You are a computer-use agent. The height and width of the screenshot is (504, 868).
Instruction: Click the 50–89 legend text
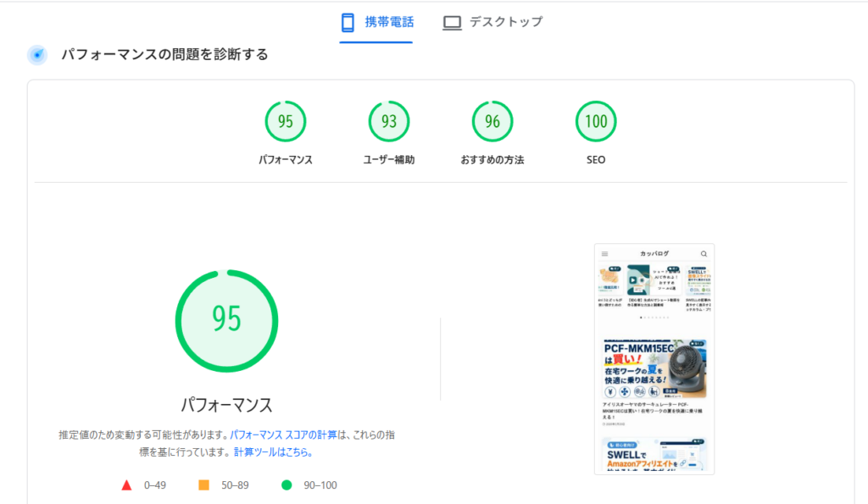point(235,485)
